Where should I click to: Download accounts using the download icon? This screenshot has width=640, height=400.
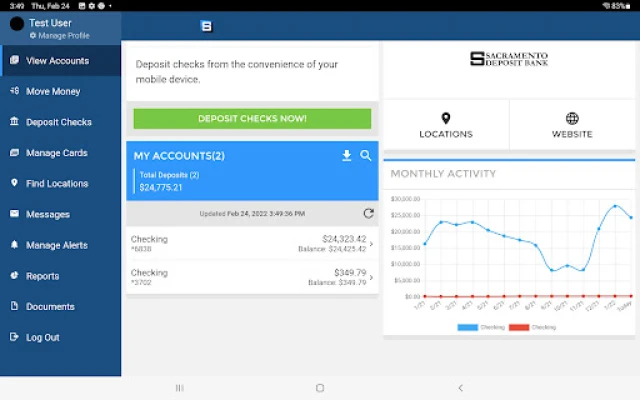coord(347,156)
